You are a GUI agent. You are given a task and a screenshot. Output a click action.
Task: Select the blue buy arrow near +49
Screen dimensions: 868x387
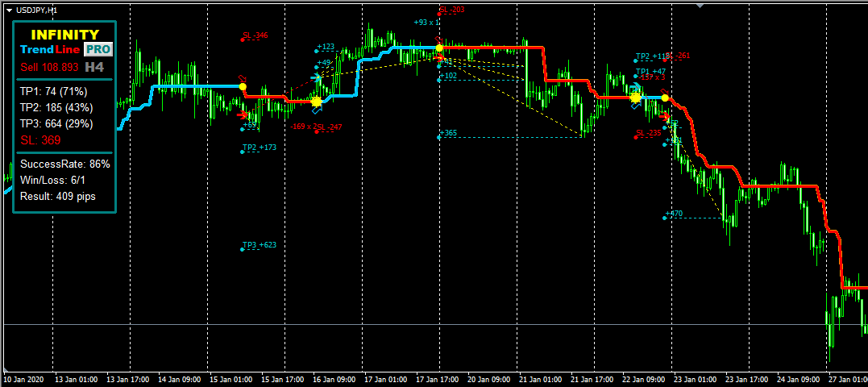[316, 77]
